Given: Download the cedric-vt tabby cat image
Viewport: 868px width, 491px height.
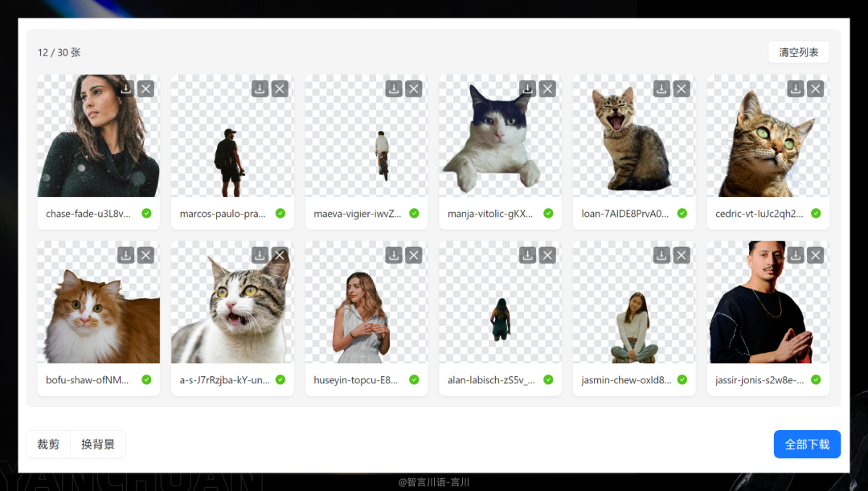Looking at the screenshot, I should coord(796,88).
